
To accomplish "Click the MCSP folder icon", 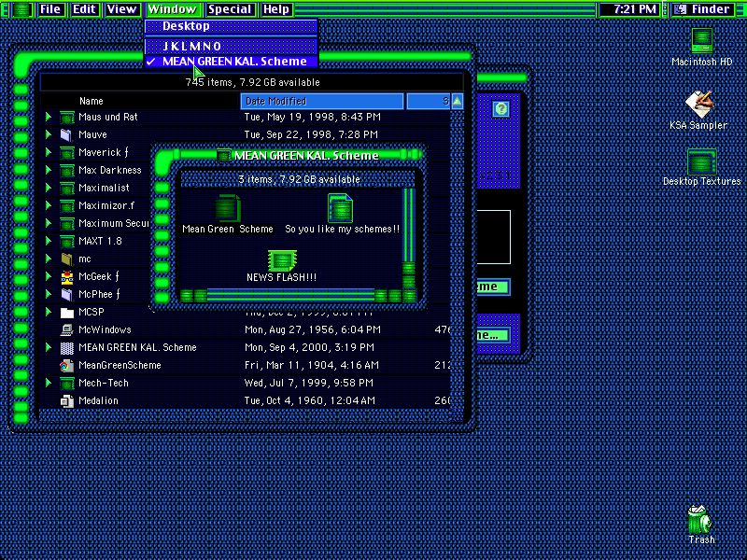I will 66,313.
